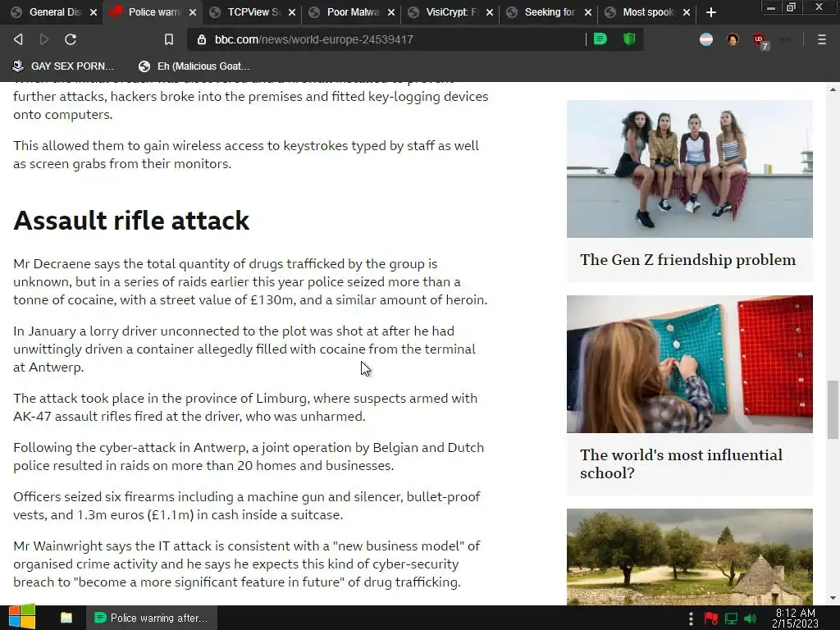Image resolution: width=840 pixels, height=630 pixels.
Task: Click the olive trees landscape thumbnail
Action: 689,557
